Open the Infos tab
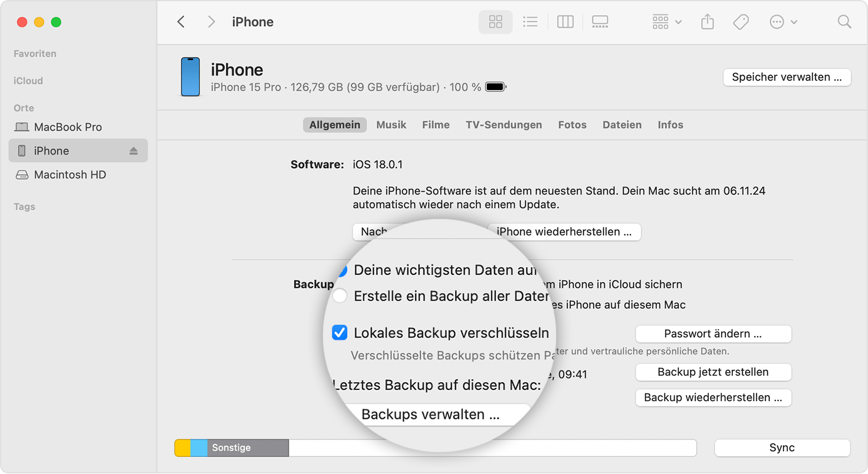This screenshot has width=868, height=474. tap(670, 125)
